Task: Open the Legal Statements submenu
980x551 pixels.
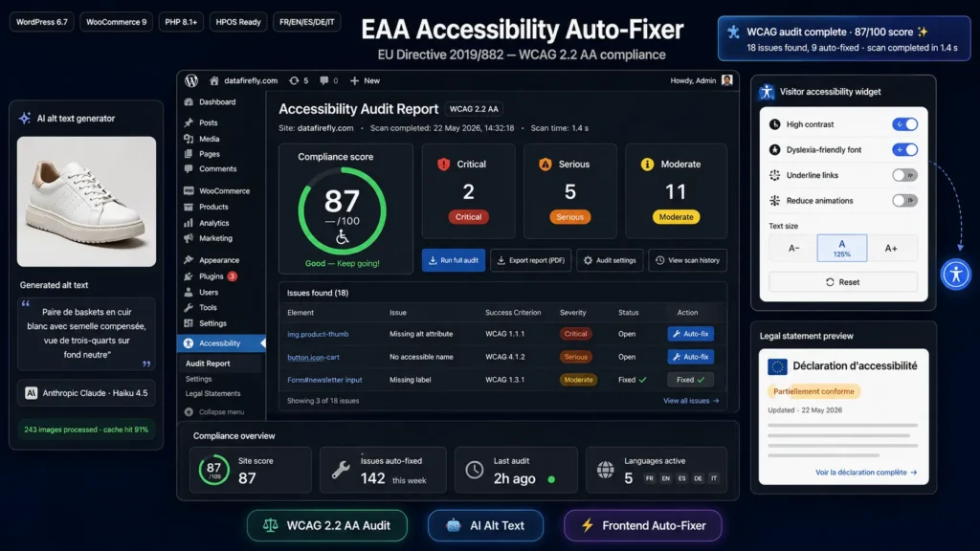Action: click(x=212, y=393)
